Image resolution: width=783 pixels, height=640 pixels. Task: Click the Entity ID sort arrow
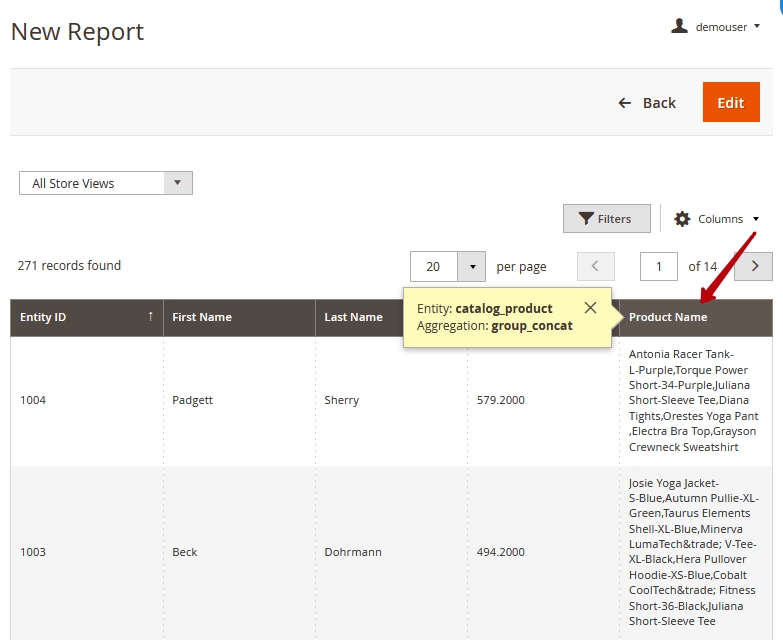pos(151,317)
